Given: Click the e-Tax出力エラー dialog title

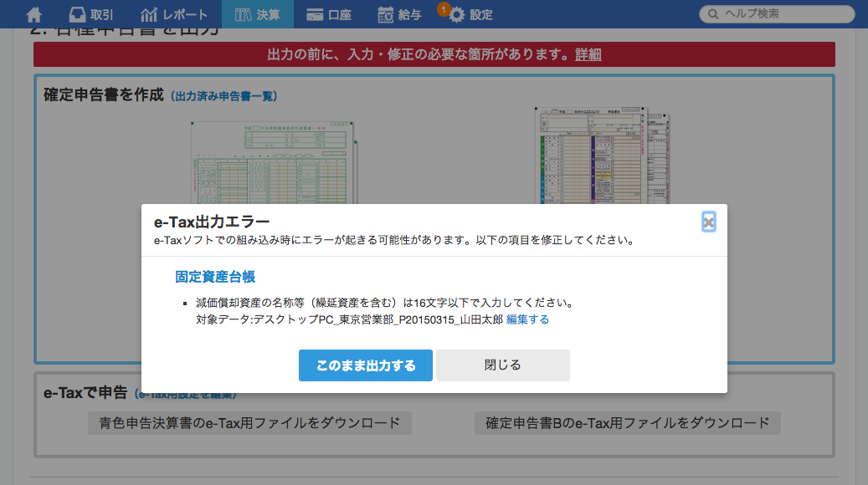Looking at the screenshot, I should click(212, 222).
